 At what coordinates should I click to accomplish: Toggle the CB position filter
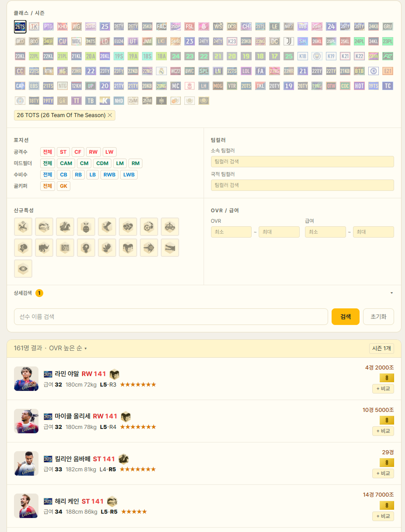[x=63, y=175]
